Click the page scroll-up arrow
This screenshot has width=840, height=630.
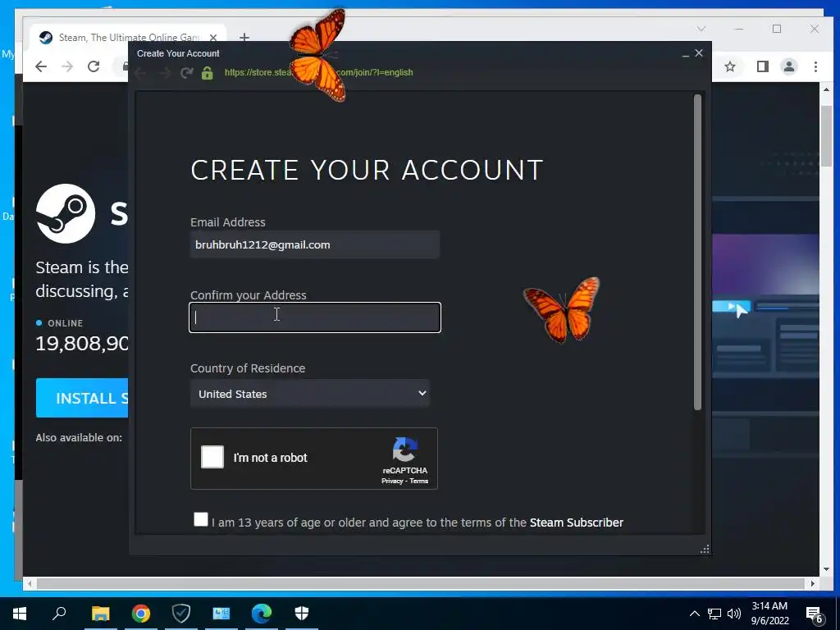(826, 90)
